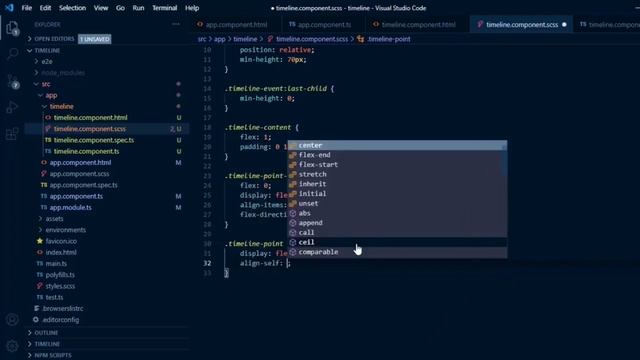
Task: Select 'stretch' autocomplete suggestion
Action: [x=397, y=174]
